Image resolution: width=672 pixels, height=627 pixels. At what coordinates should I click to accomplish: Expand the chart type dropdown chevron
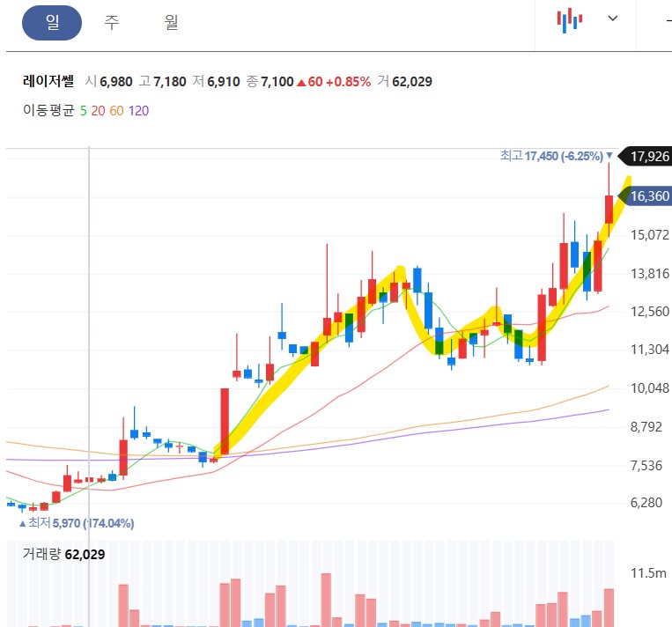[x=613, y=18]
